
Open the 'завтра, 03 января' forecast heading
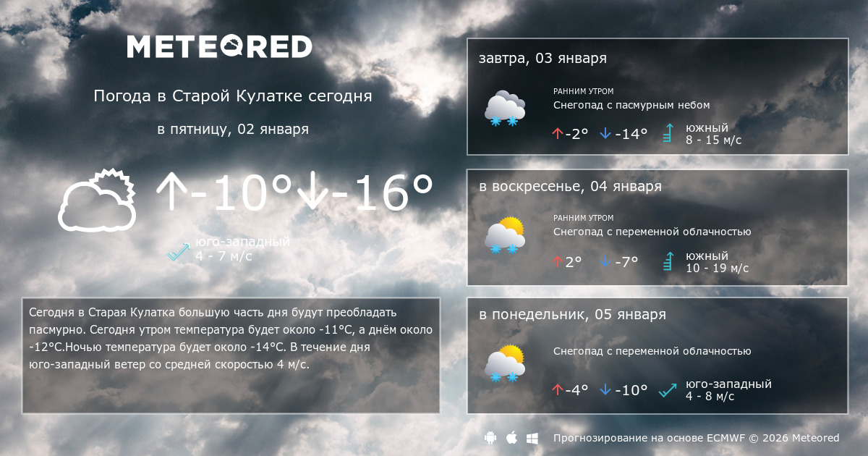pos(542,59)
